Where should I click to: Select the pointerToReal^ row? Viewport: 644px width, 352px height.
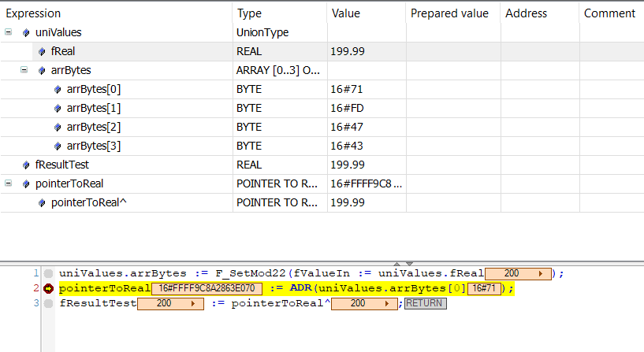[x=322, y=202]
